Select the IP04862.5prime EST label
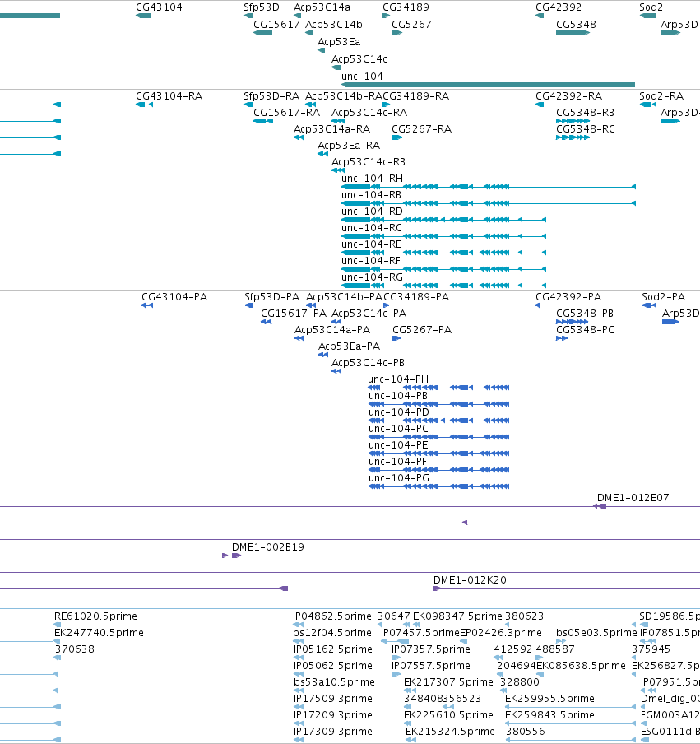The image size is (700, 744). click(x=332, y=616)
